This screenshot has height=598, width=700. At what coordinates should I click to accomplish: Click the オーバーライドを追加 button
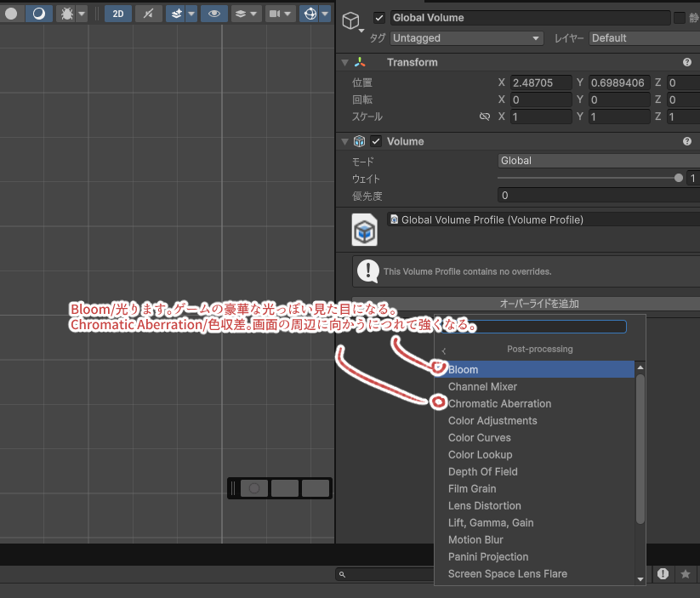click(538, 304)
